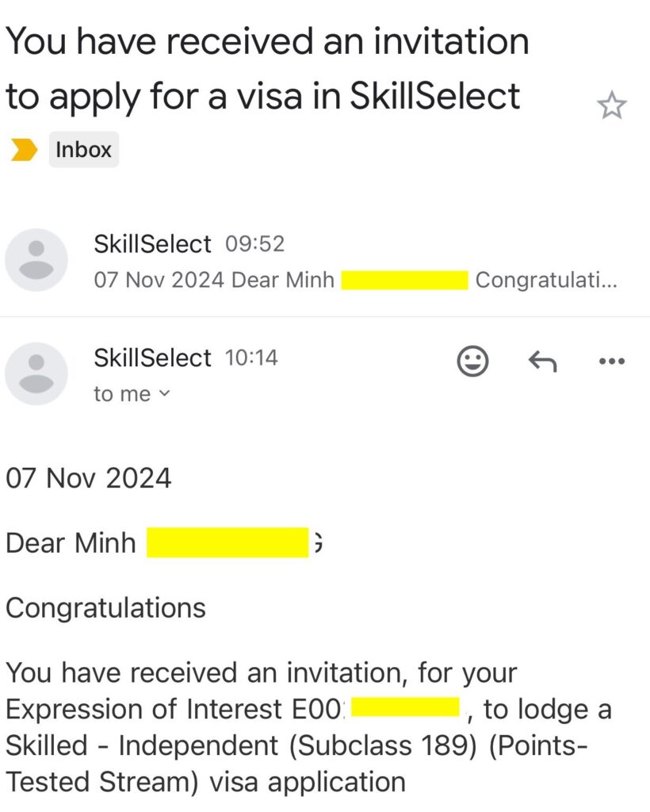Tap the Inbox label chip

click(83, 149)
